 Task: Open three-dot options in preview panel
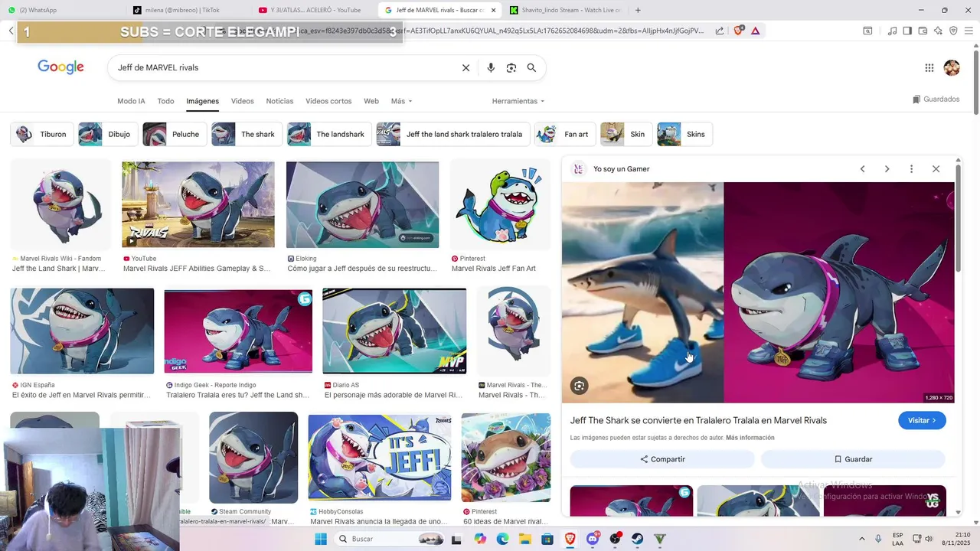pos(911,169)
